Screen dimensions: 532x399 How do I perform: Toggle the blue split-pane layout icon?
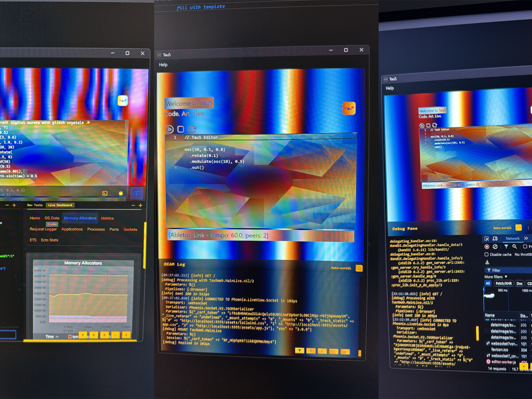pyautogui.click(x=137, y=193)
